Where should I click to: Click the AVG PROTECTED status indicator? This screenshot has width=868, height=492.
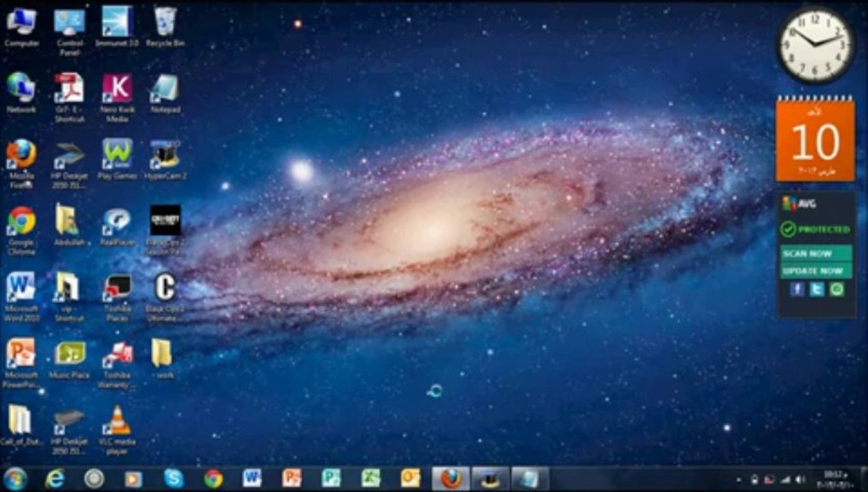[x=816, y=229]
